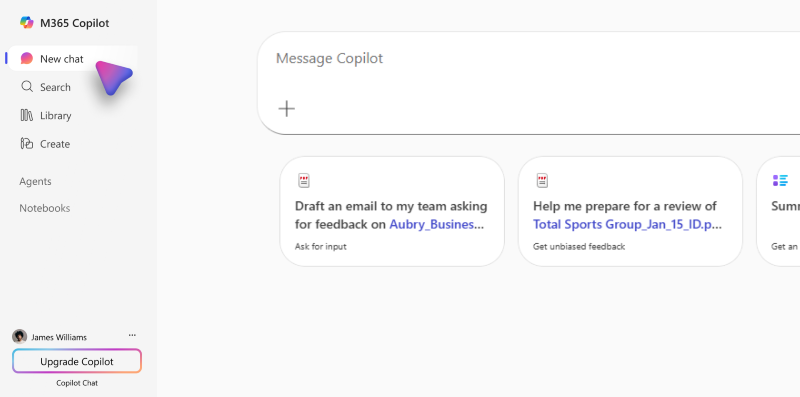
Task: Click the New chat bubble icon
Action: click(27, 59)
